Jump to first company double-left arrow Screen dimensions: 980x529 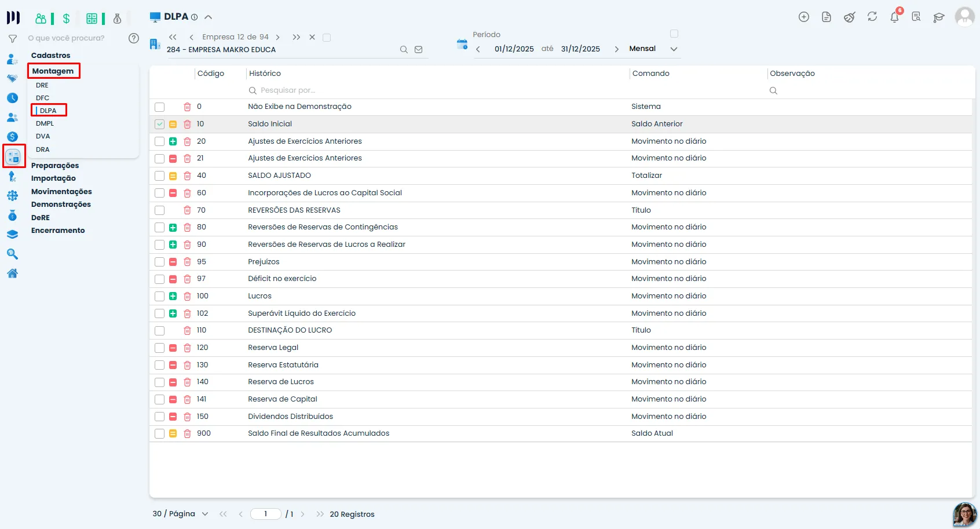(173, 37)
